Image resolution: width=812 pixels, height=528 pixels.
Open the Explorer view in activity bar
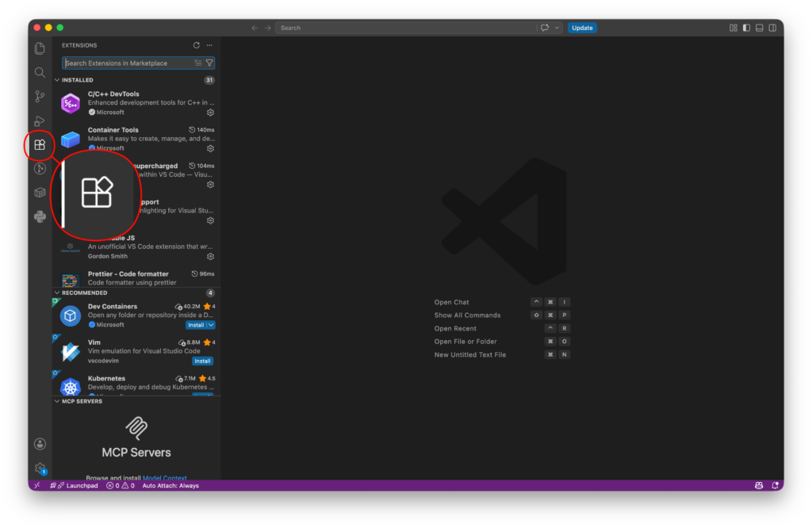(x=40, y=48)
